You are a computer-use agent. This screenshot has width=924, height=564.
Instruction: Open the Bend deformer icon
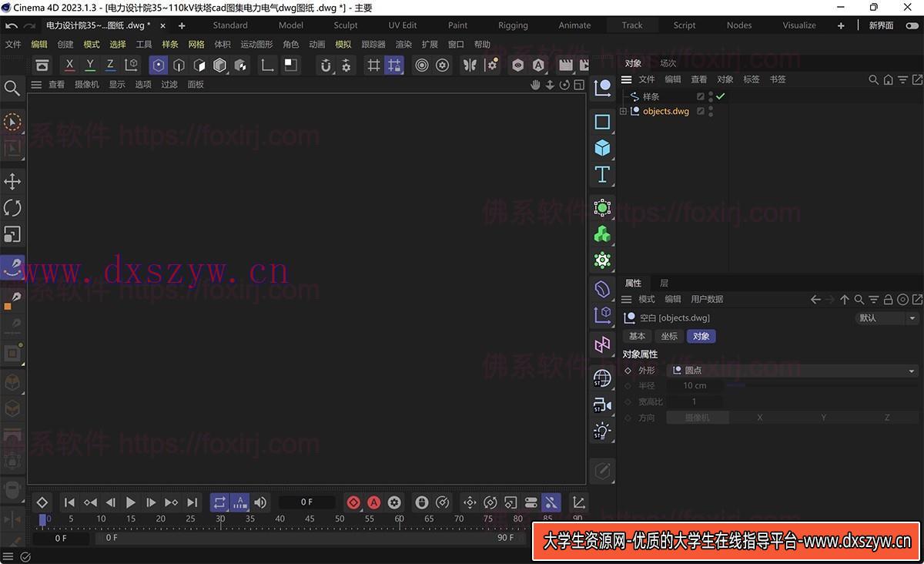(x=602, y=290)
